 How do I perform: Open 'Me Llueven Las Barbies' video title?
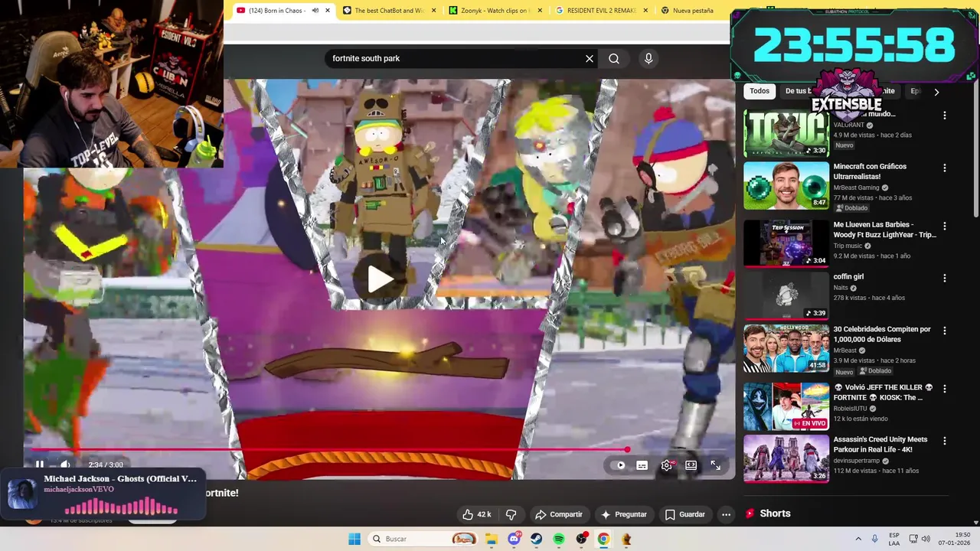(x=884, y=230)
